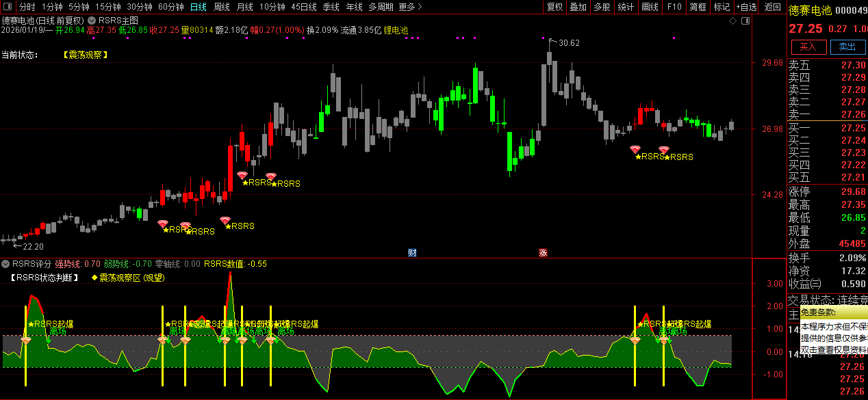
Task: Activate the 画线 drawing tool
Action: coord(650,7)
